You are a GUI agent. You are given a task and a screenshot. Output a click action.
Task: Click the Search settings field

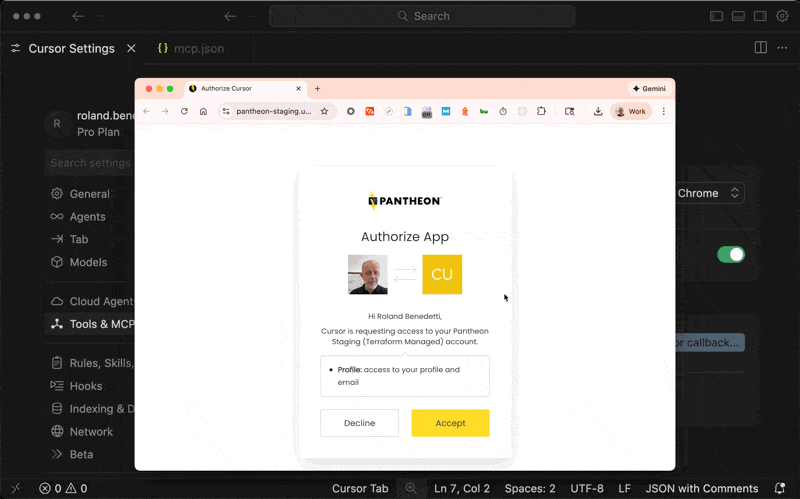[x=90, y=163]
